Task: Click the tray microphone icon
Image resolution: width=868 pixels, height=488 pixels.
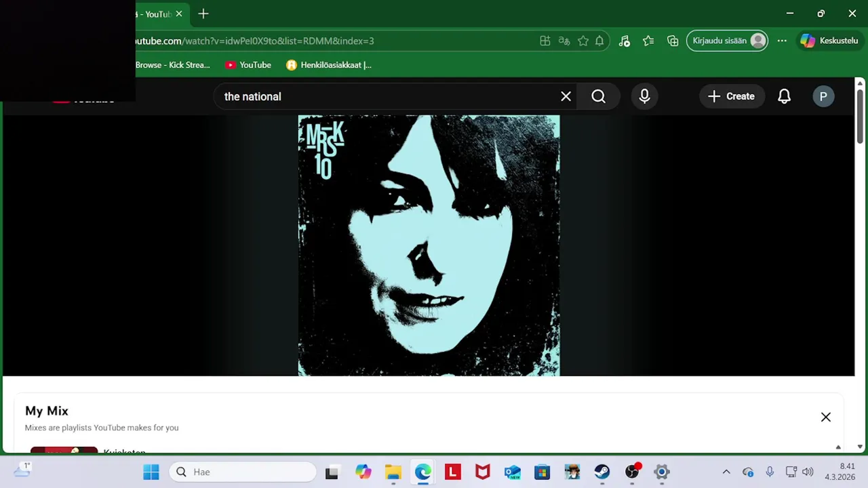Action: point(770,472)
